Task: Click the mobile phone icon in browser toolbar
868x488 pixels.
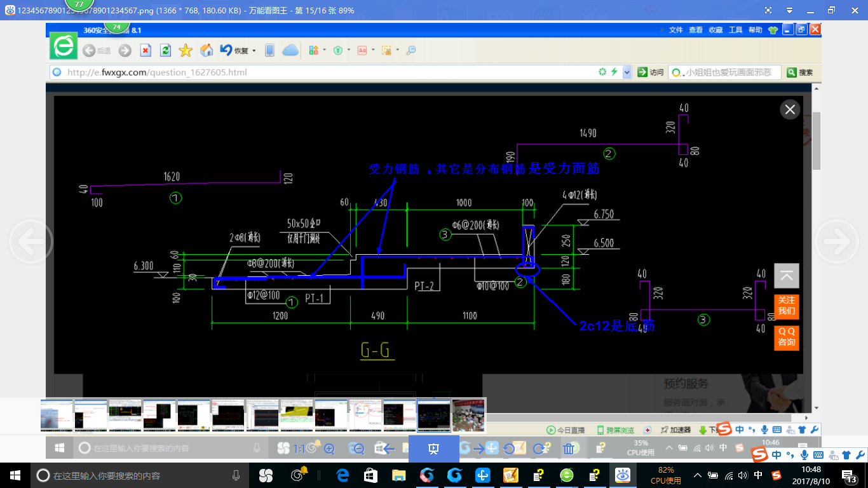Action: (x=269, y=50)
